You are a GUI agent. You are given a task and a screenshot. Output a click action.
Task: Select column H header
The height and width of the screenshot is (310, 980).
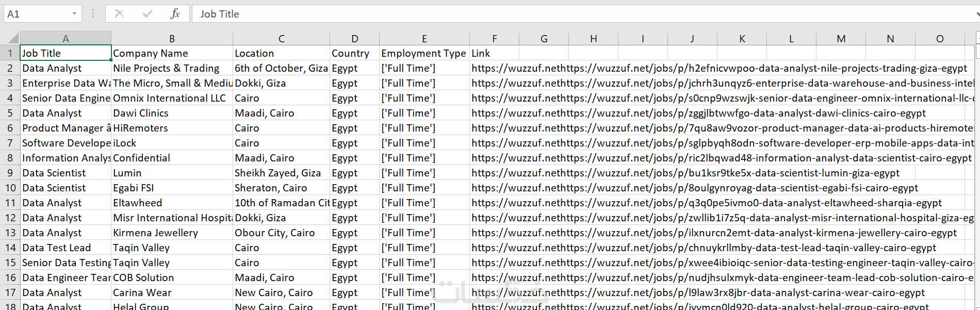click(x=593, y=38)
